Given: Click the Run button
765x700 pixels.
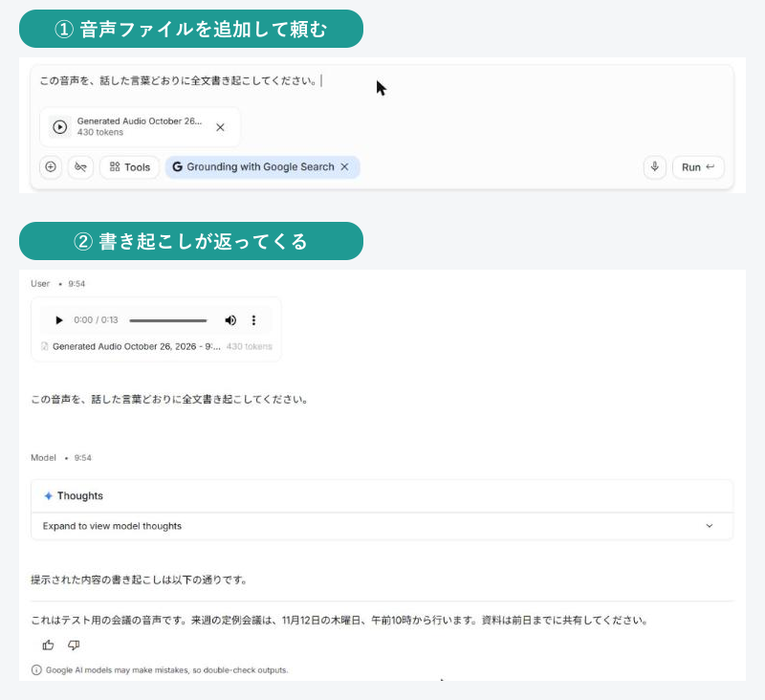Looking at the screenshot, I should [x=698, y=166].
